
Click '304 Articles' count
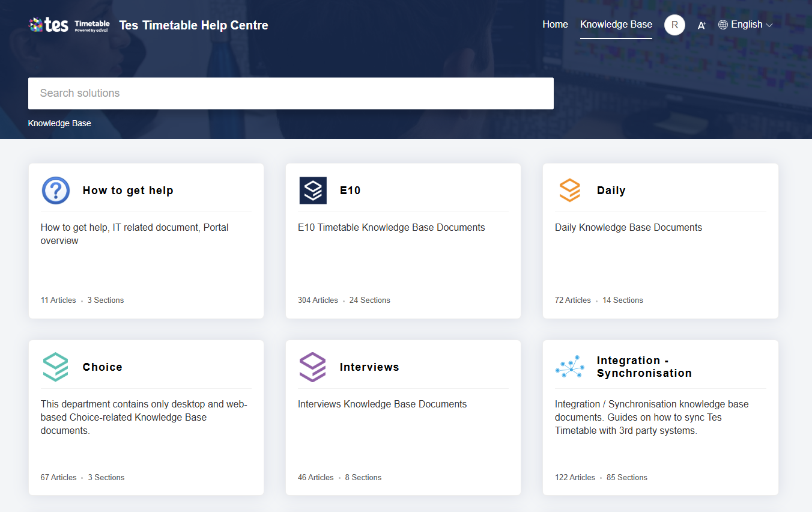318,300
